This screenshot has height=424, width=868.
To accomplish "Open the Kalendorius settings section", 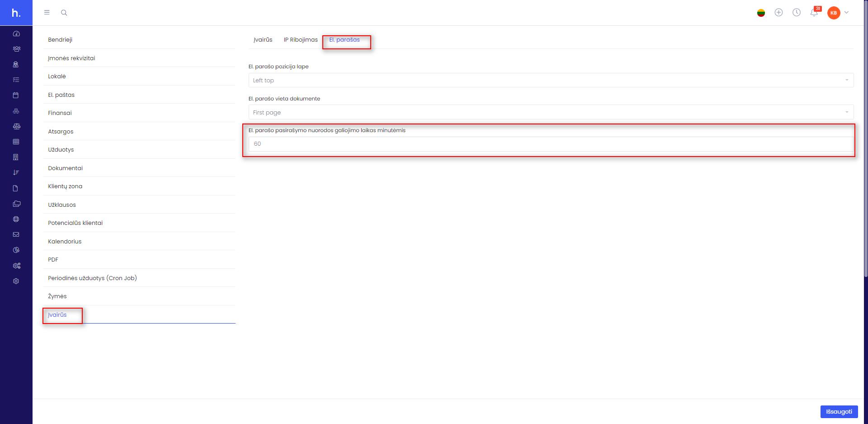I will coord(139,241).
